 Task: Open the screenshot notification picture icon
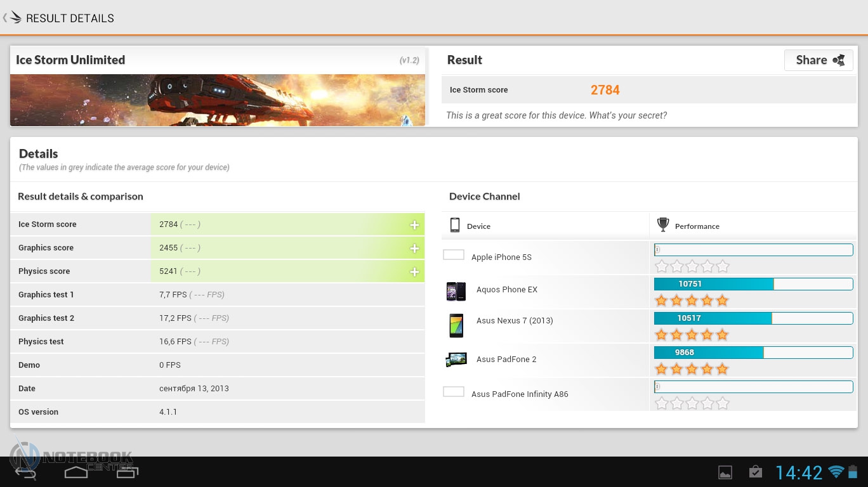(x=725, y=472)
